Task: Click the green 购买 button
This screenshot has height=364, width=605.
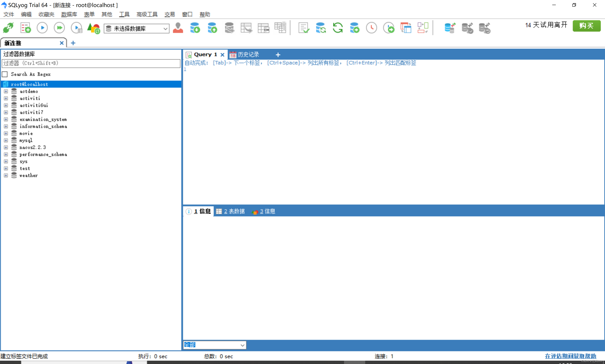Action: (587, 26)
